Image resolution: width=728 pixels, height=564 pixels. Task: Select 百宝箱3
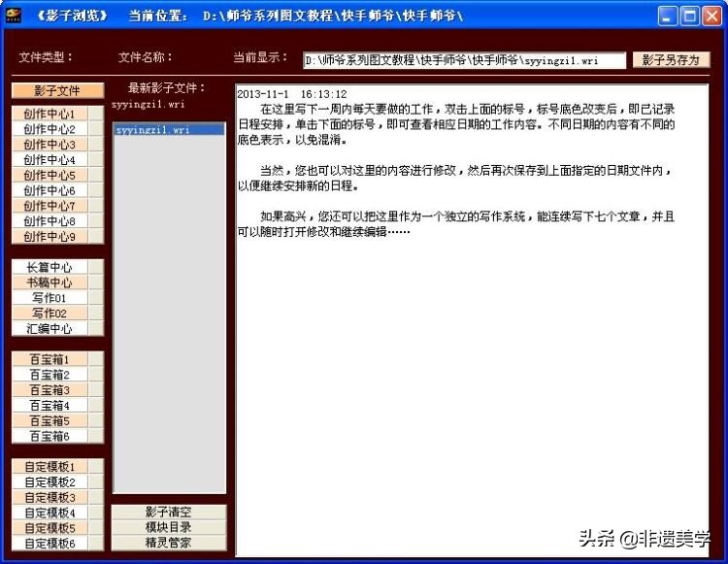[50, 389]
